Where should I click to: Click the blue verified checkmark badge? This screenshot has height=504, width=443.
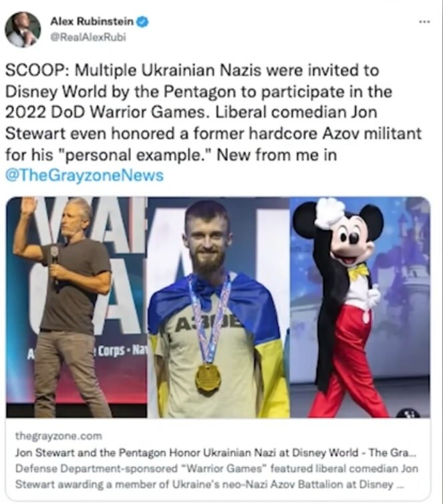click(142, 22)
